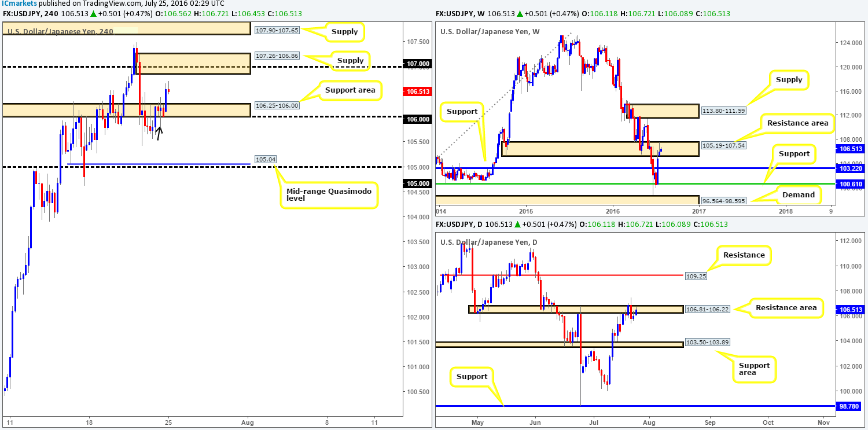Click 'Resistance area' callout on daily chart
The width and height of the screenshot is (868, 430).
pos(786,307)
